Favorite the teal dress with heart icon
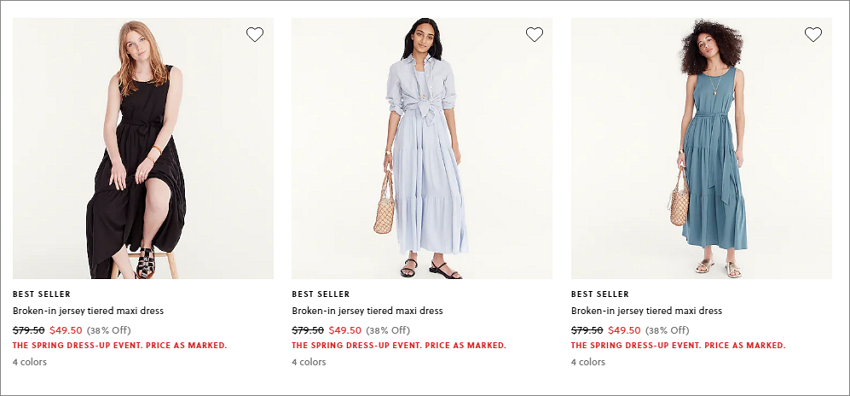The height and width of the screenshot is (396, 850). pyautogui.click(x=813, y=35)
